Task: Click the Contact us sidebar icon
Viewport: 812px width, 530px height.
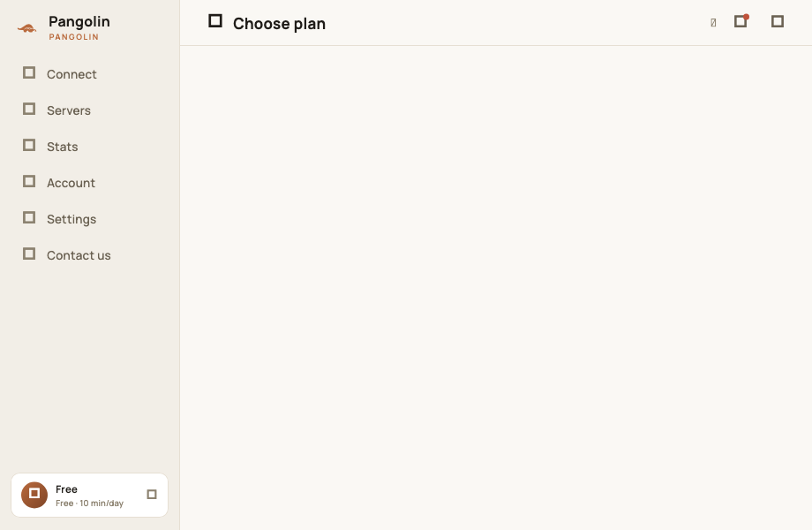Action: [x=29, y=254]
